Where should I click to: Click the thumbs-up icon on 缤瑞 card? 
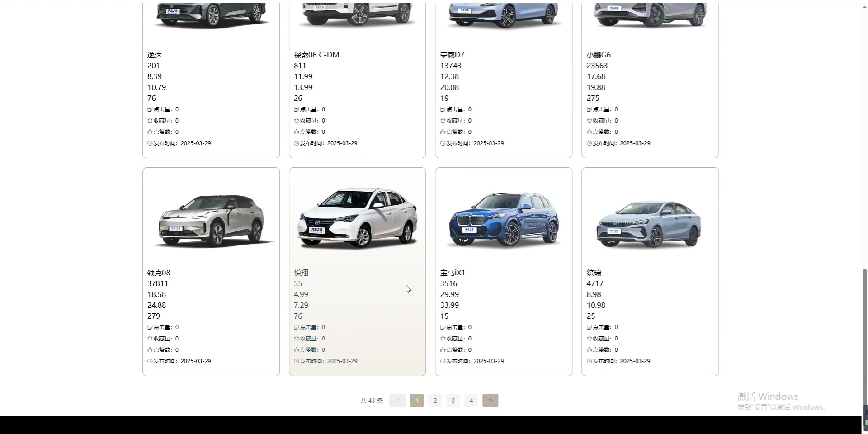coord(590,350)
